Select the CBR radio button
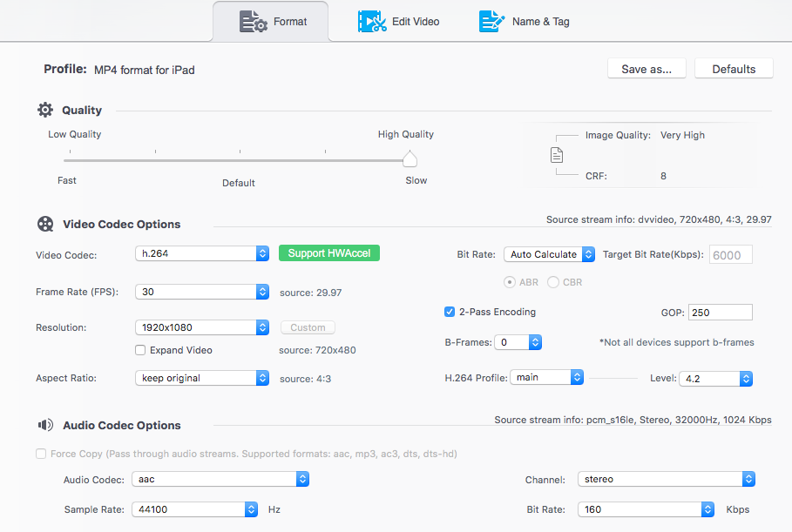 [x=553, y=282]
